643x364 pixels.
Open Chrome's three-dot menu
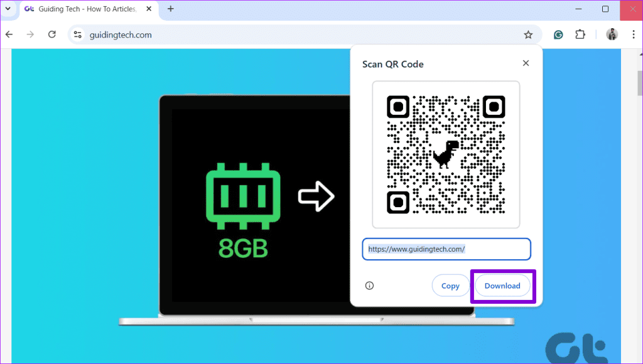[634, 35]
